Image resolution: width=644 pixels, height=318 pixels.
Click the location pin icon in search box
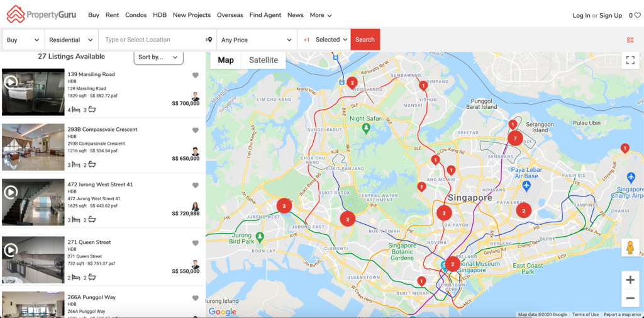click(209, 40)
